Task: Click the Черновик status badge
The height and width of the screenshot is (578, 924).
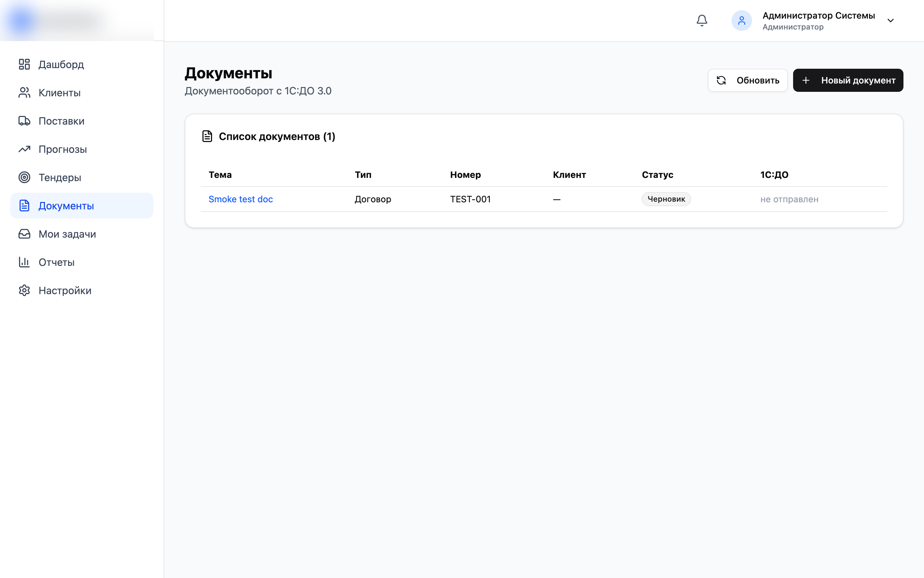Action: click(666, 199)
